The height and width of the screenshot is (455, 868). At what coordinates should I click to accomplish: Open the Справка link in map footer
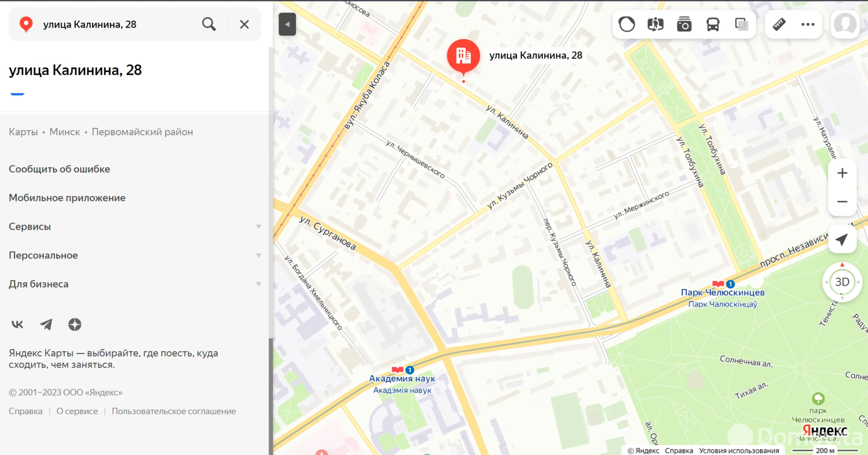(679, 451)
